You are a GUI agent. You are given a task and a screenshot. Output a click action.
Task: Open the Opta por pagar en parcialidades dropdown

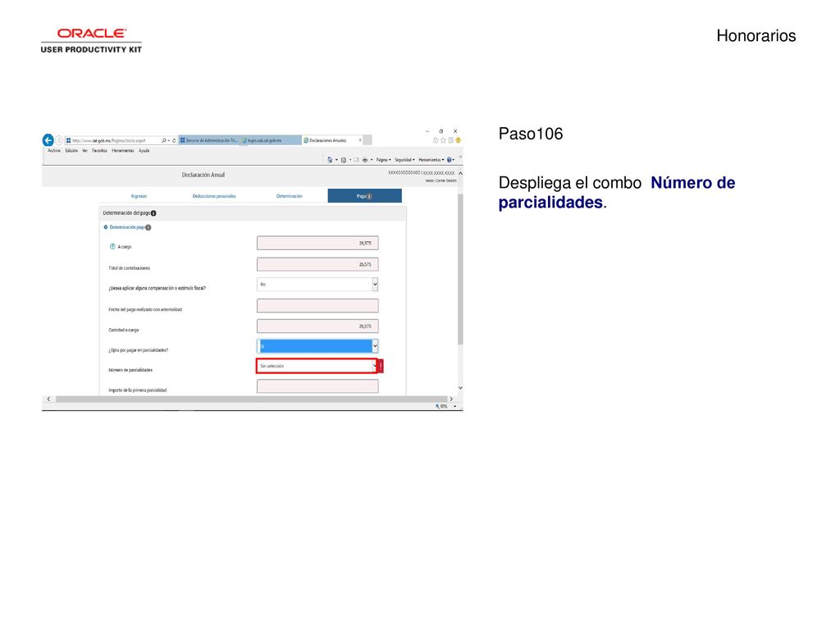coord(317,346)
